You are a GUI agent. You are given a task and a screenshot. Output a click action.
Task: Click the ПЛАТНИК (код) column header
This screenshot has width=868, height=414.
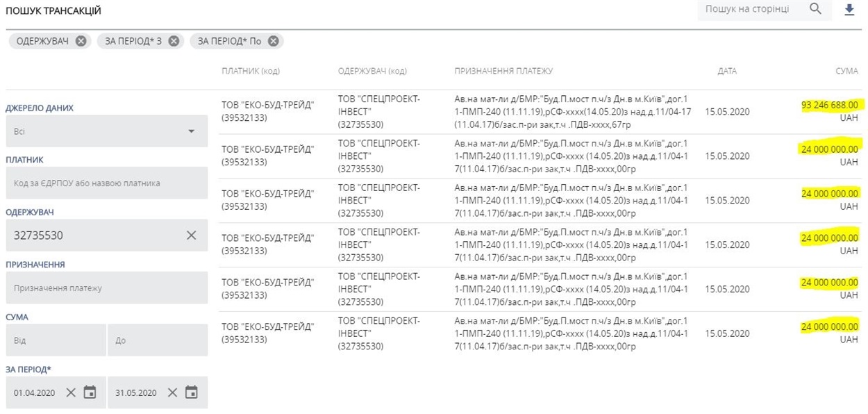pos(251,72)
